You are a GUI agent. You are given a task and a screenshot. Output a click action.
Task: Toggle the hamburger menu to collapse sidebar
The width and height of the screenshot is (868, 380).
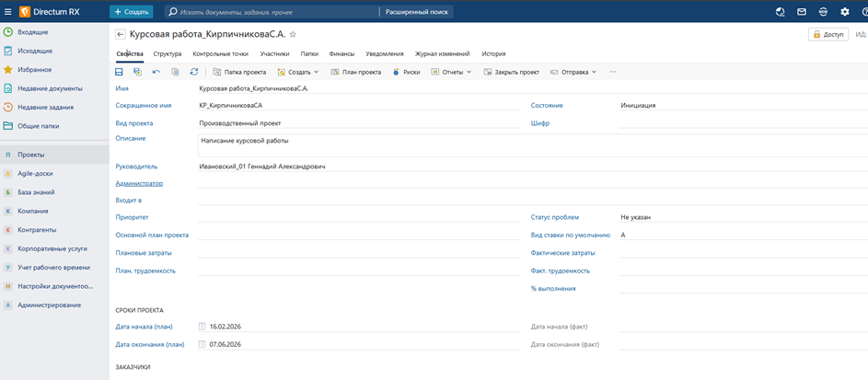[x=8, y=12]
